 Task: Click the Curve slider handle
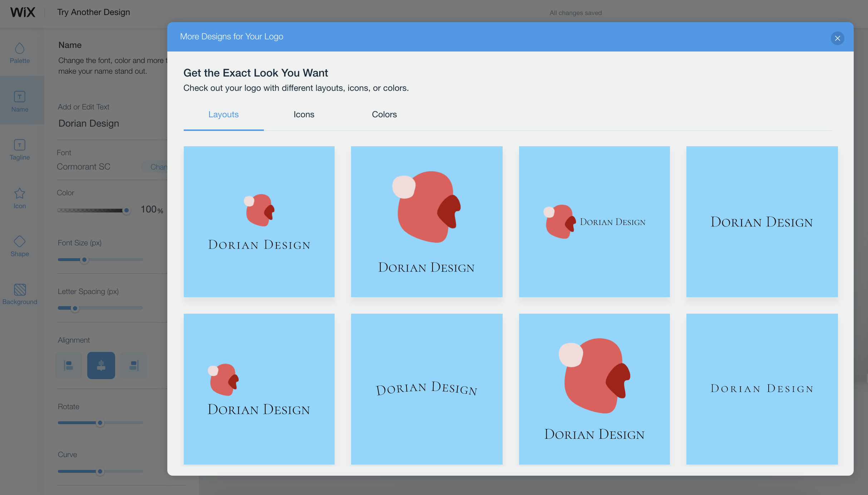[100, 471]
